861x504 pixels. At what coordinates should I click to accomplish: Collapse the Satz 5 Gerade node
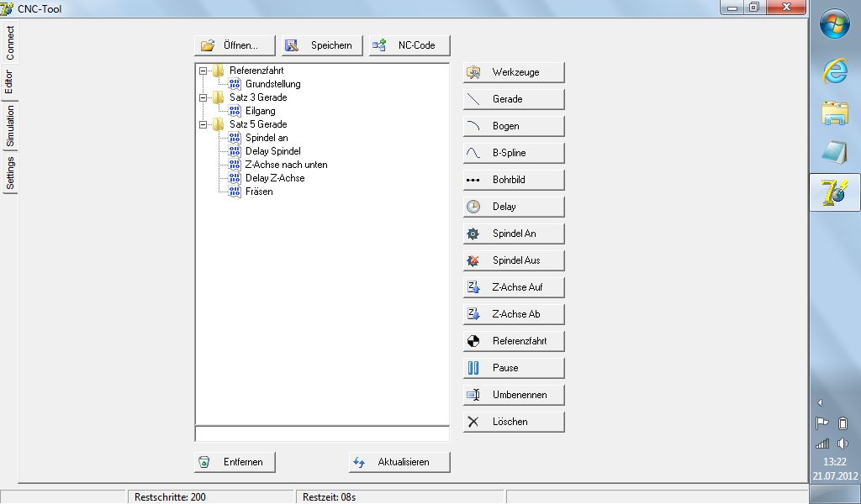point(203,125)
